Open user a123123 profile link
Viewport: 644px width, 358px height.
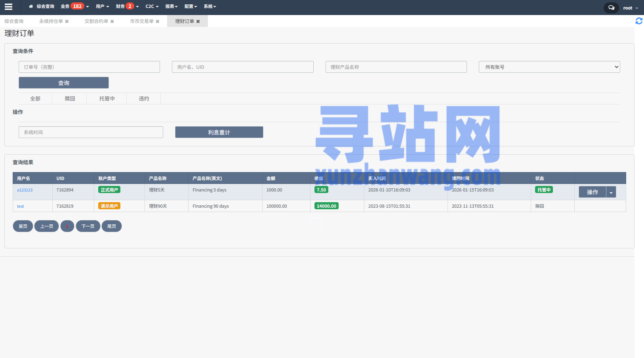pyautogui.click(x=25, y=190)
